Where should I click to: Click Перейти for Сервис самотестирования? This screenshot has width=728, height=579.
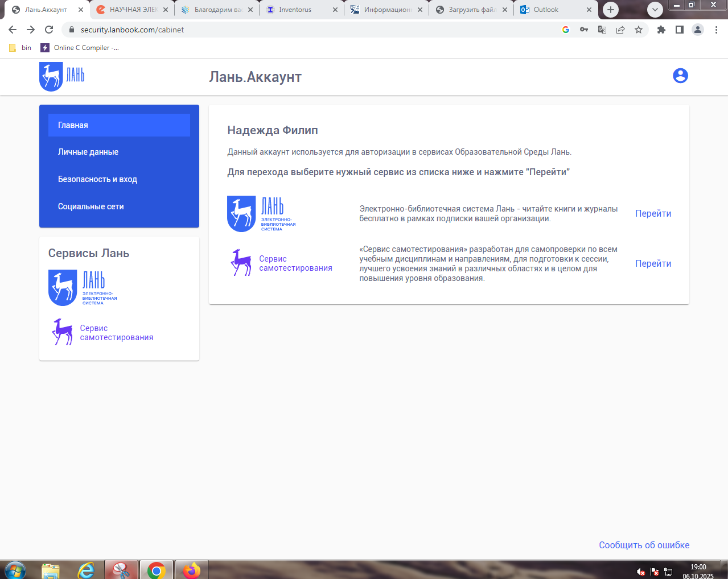[653, 264]
